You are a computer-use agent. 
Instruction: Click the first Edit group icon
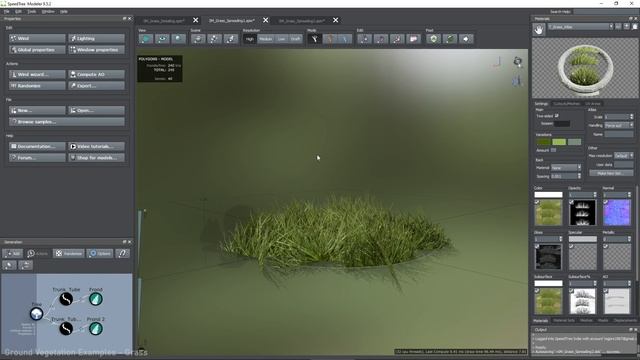point(364,39)
